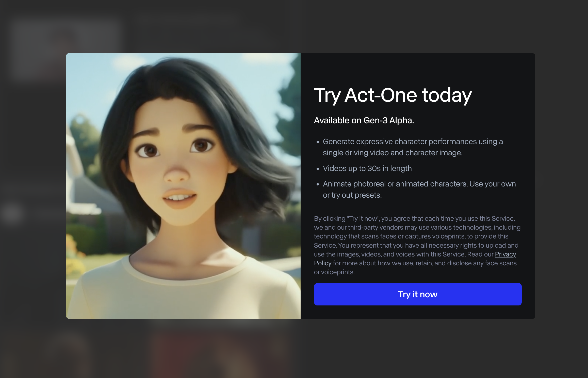588x378 pixels.
Task: Click the terms paragraph starting "By clicking"
Action: [417, 245]
